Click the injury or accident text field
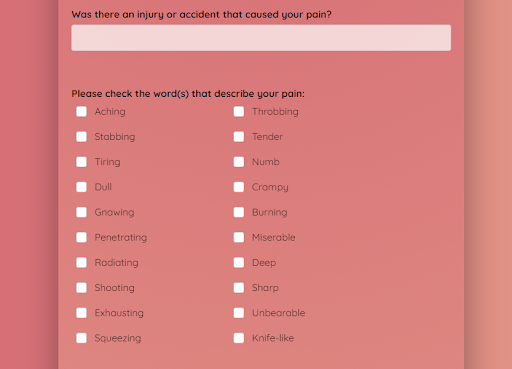 tap(261, 38)
